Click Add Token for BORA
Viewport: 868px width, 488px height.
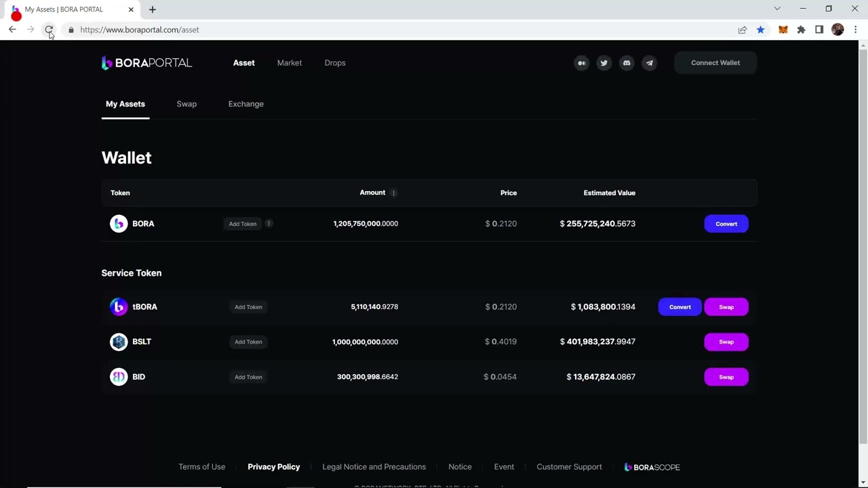(243, 224)
